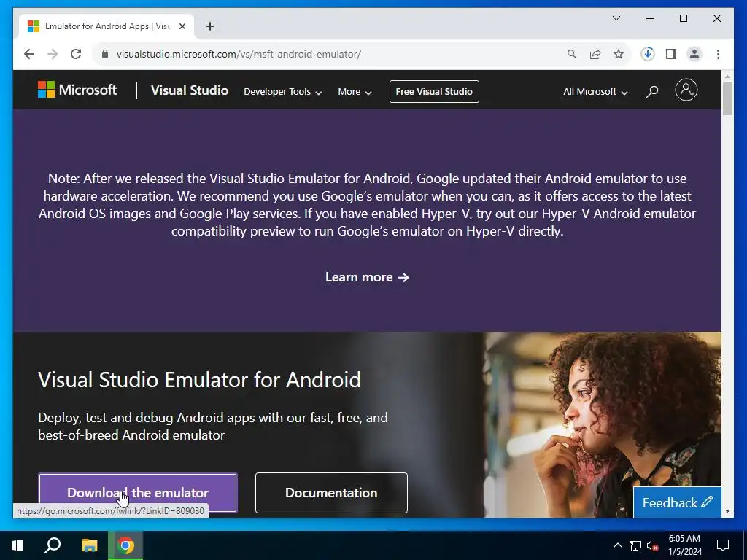Screen dimensions: 747x560
Task: Click the Visual Studio site title
Action: click(x=190, y=90)
